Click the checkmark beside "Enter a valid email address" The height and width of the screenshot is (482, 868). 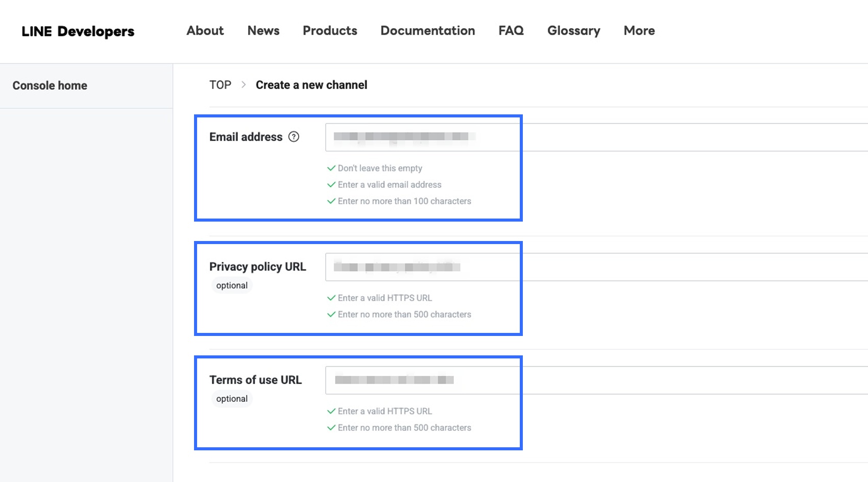(331, 185)
